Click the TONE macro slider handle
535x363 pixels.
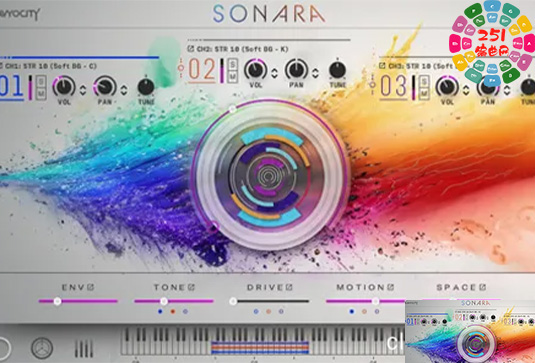164,301
